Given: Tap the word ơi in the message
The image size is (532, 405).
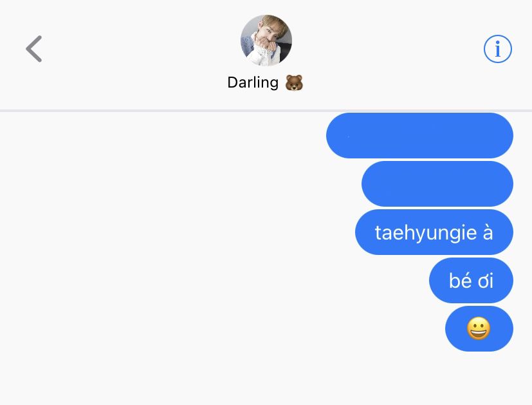Looking at the screenshot, I should pyautogui.click(x=486, y=281).
